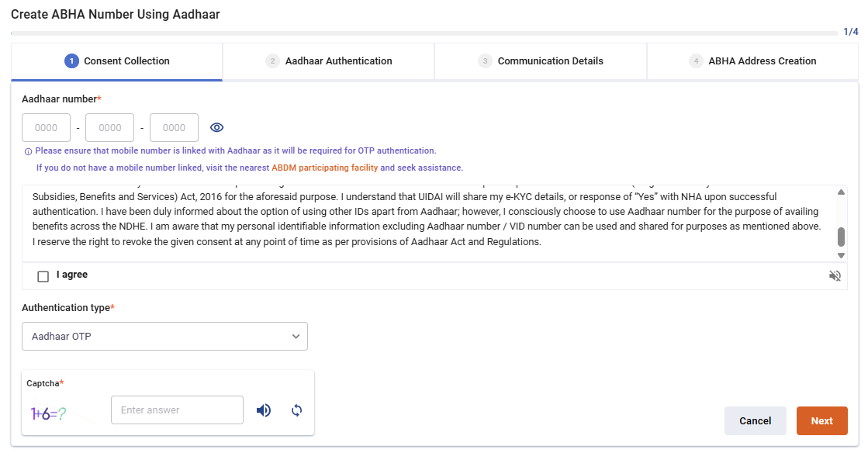
Task: Unmute the consent text audio reader
Action: point(835,275)
